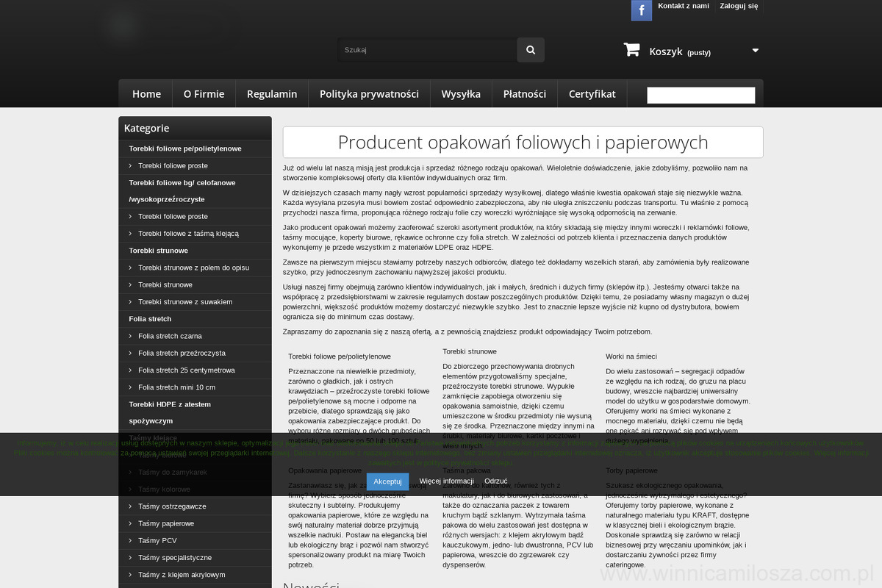Expand Torebki foliowe pe/polietylenowe category
The height and width of the screenshot is (588, 882).
(184, 148)
